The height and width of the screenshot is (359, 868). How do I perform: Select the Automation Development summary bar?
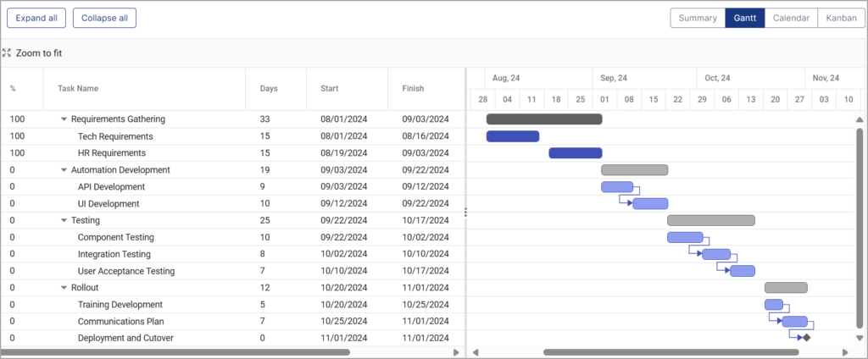pos(634,170)
